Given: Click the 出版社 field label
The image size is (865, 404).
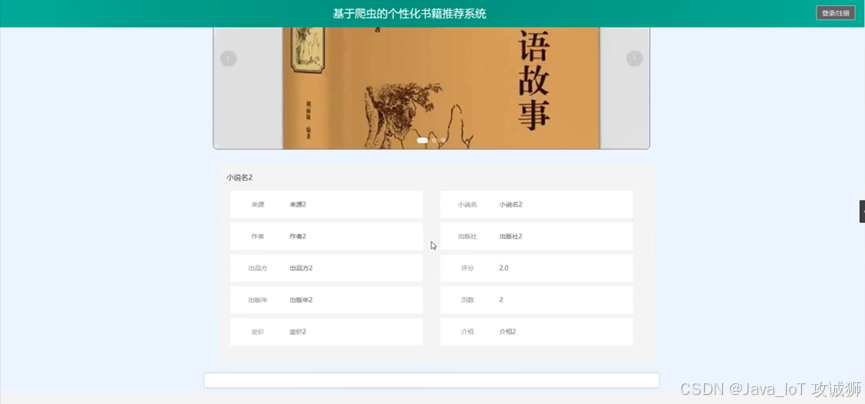Looking at the screenshot, I should click(467, 237).
